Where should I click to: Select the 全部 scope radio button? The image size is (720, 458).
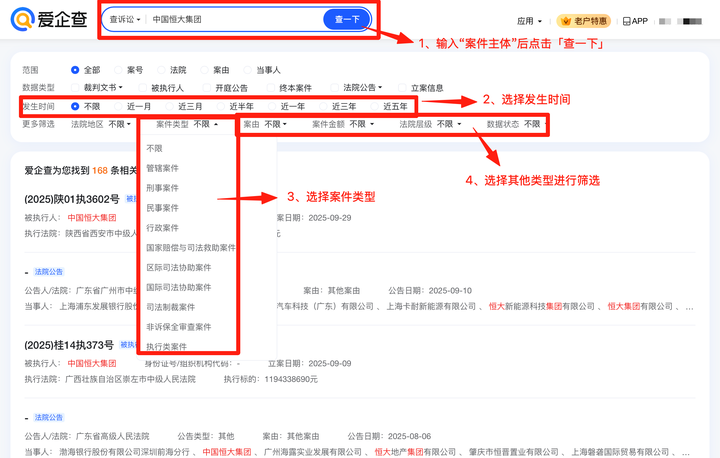coord(76,70)
